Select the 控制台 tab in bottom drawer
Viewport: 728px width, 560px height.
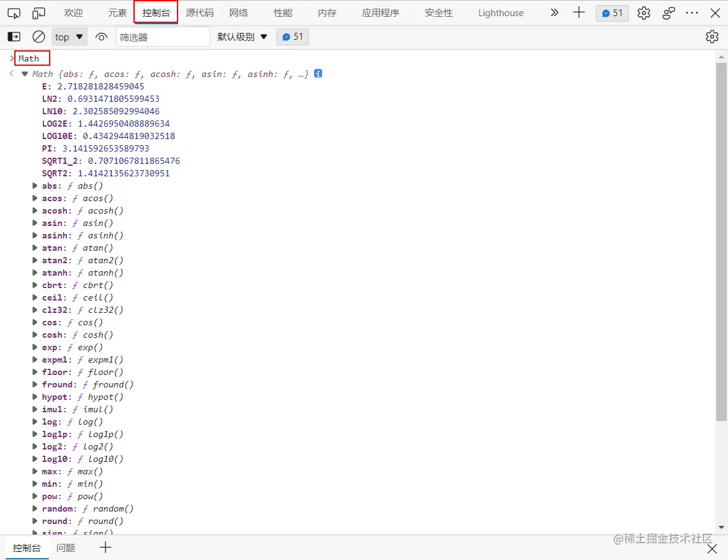(27, 548)
